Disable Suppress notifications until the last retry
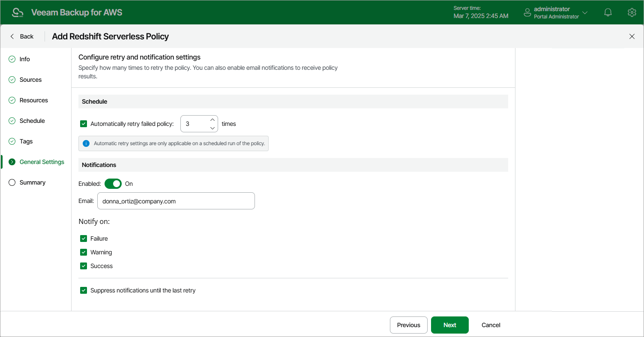Viewport: 644px width, 337px height. [x=84, y=290]
